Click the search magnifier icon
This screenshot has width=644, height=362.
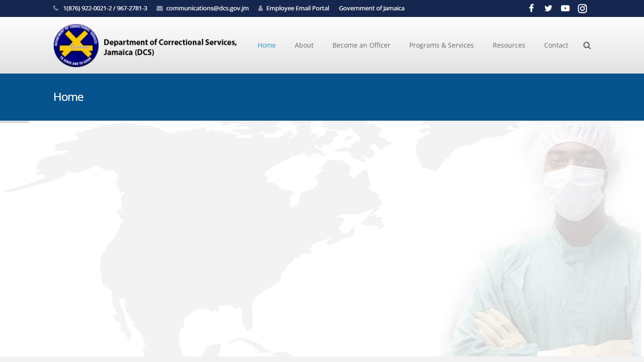coord(587,45)
